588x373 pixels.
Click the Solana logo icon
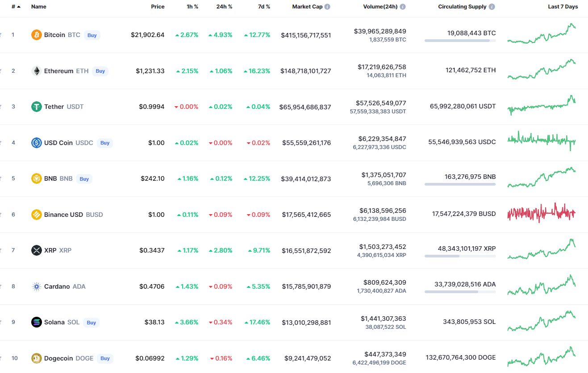click(37, 322)
